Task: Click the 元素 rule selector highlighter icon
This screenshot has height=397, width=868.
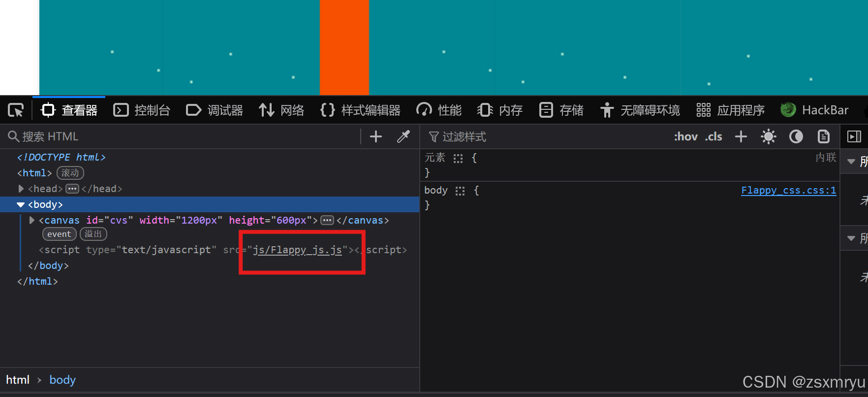Action: 458,159
